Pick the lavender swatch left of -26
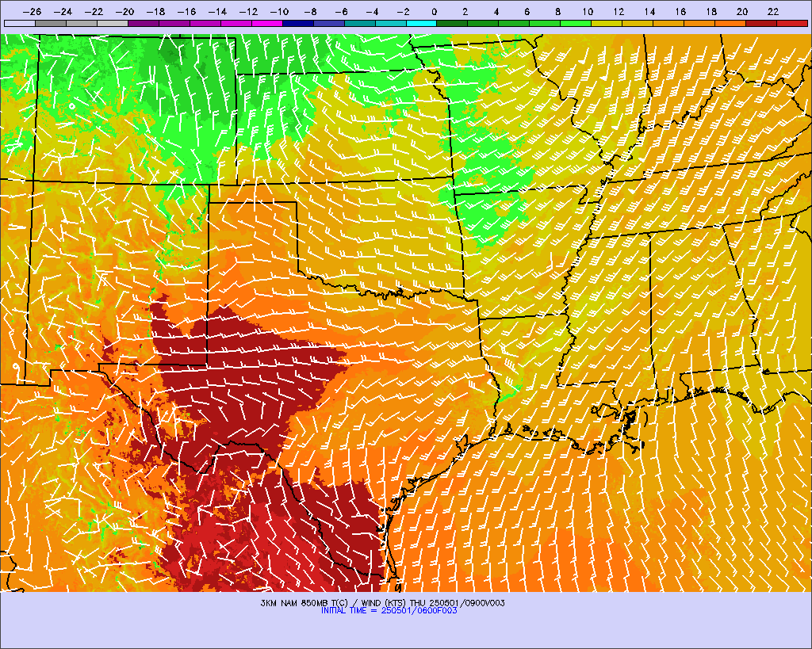812x649 pixels. tap(20, 23)
